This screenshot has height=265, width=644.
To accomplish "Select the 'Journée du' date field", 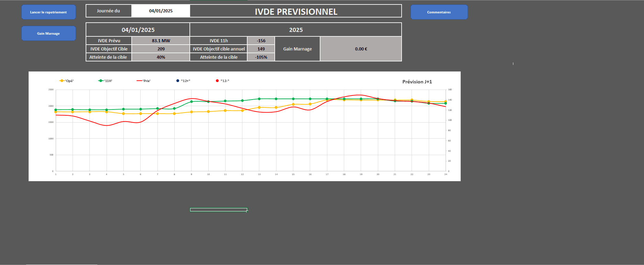I will (161, 11).
